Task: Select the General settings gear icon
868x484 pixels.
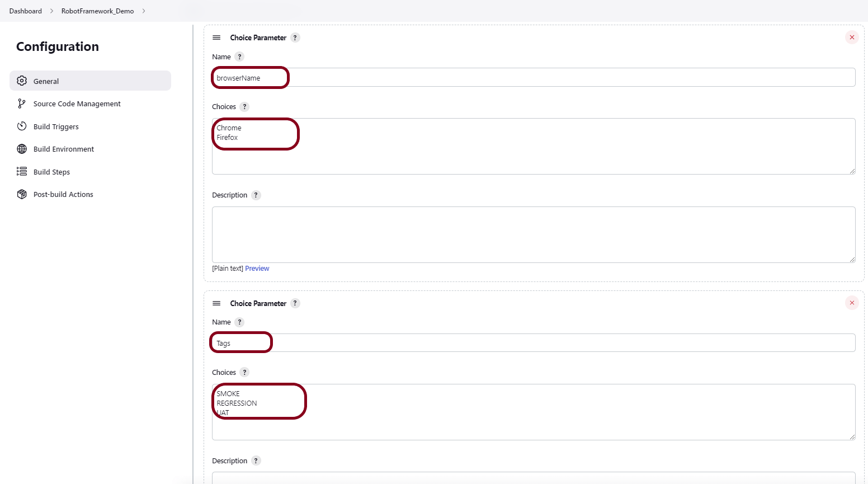Action: pos(21,81)
